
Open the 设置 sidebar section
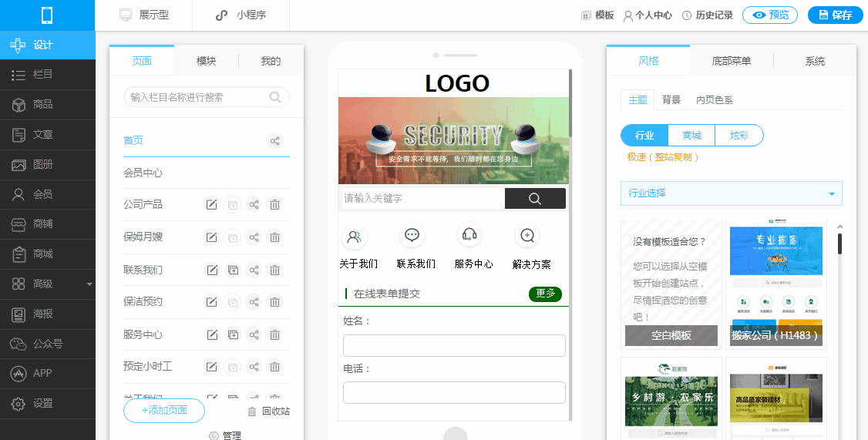tap(48, 404)
